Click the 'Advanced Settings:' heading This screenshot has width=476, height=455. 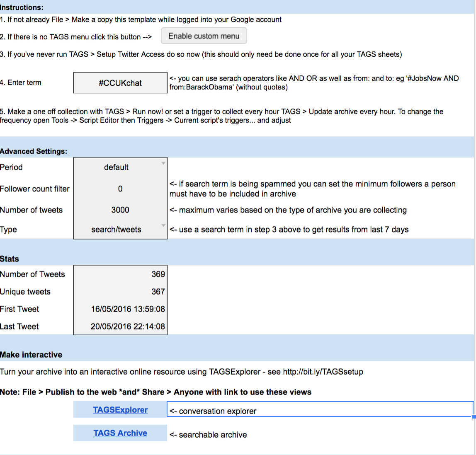34,151
